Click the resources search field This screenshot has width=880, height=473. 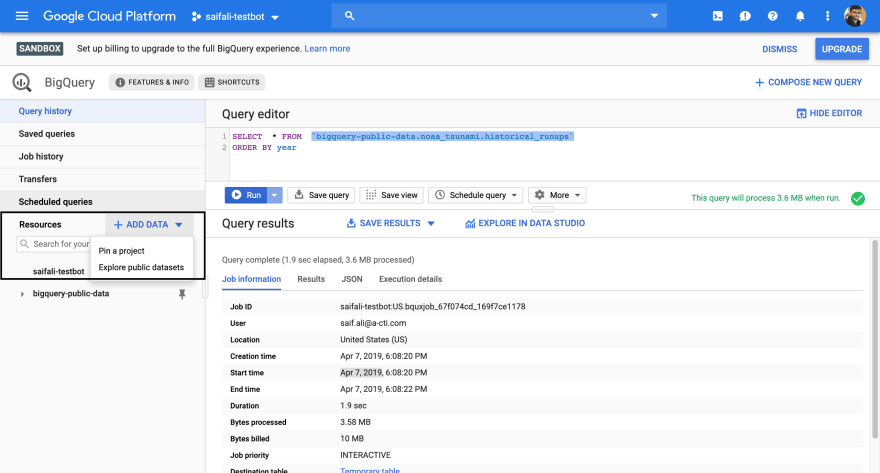coord(54,244)
